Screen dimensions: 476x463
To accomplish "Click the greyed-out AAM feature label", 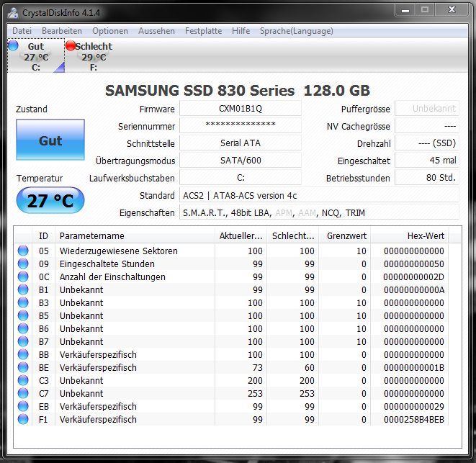I will tap(307, 213).
